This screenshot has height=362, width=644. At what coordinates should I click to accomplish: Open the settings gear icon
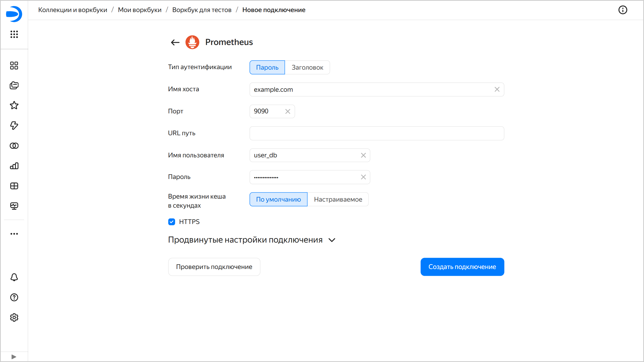click(14, 318)
